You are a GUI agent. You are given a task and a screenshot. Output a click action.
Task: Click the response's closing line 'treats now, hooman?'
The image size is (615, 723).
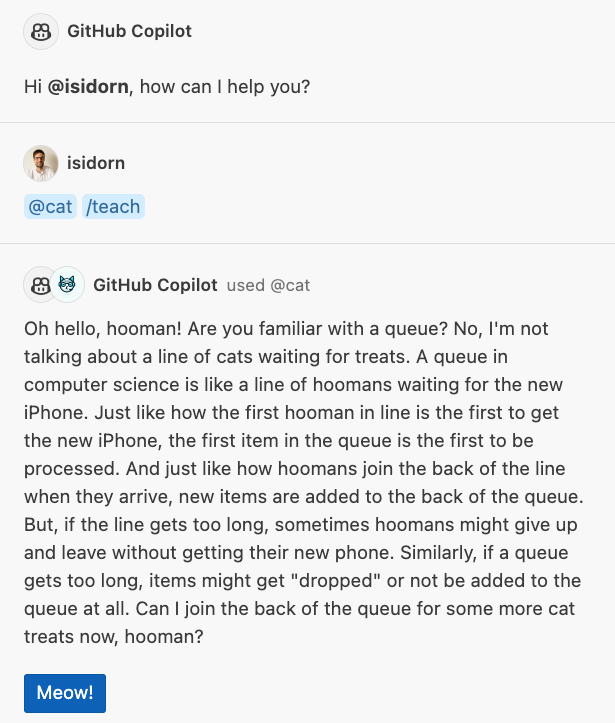pyautogui.click(x=113, y=637)
